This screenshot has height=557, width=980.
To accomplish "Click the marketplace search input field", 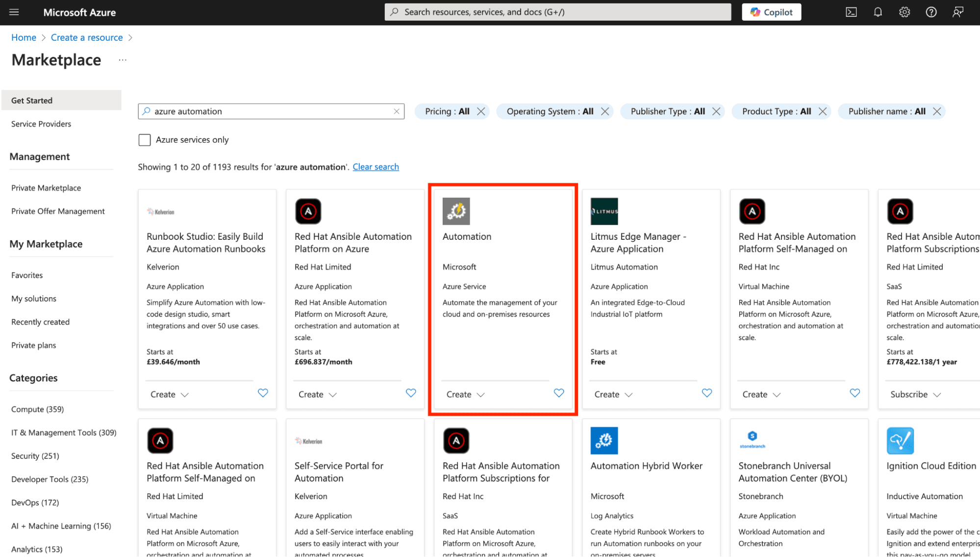I will pos(271,112).
